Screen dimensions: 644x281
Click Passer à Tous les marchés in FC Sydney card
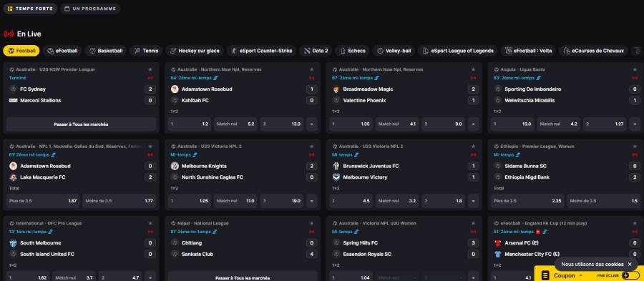81,124
